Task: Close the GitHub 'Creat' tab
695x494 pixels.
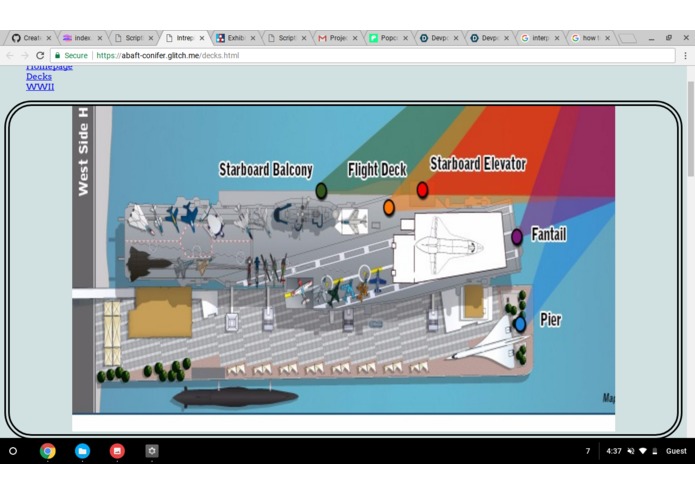Action: (49, 38)
